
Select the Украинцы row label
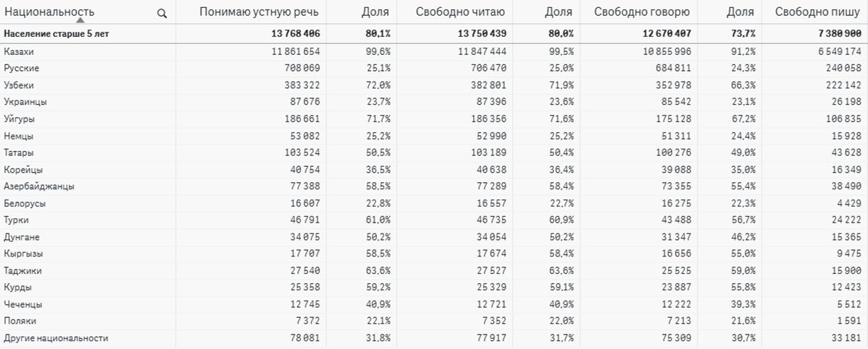[25, 102]
